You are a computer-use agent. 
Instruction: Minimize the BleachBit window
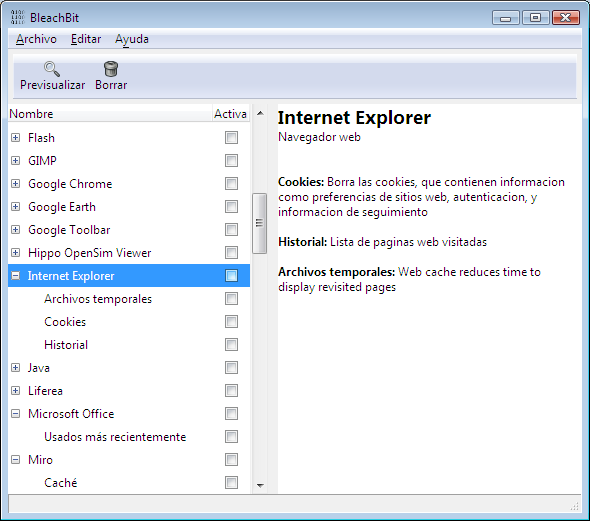click(506, 18)
